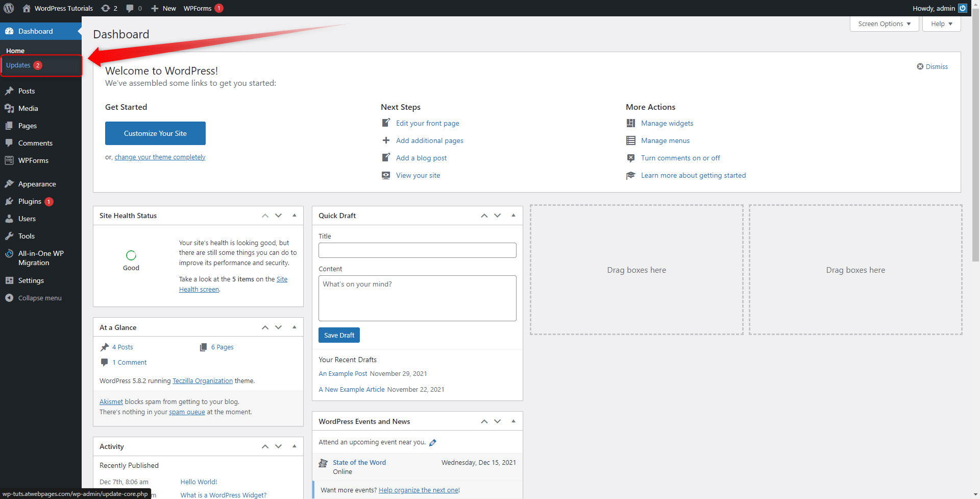Open the Akismet link
This screenshot has height=499, width=980.
(x=111, y=402)
